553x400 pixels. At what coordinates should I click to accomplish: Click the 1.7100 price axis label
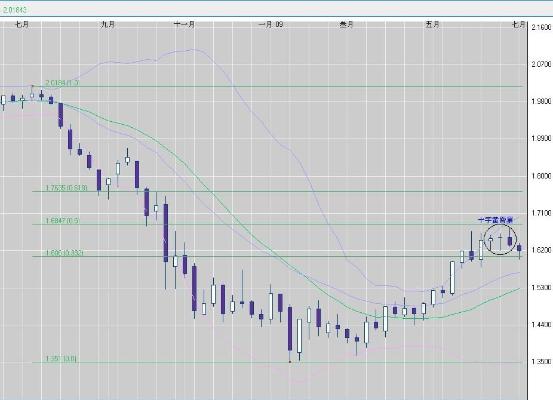[541, 213]
